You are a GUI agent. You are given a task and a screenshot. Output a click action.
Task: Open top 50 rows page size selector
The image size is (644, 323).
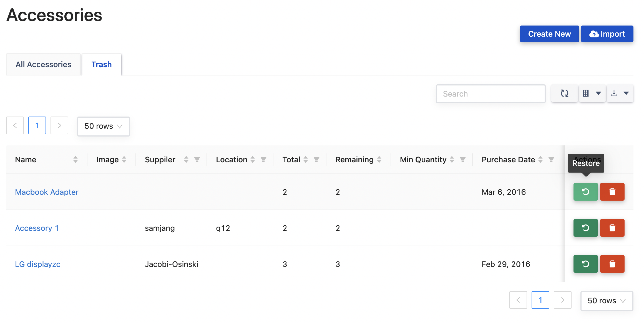tap(103, 126)
